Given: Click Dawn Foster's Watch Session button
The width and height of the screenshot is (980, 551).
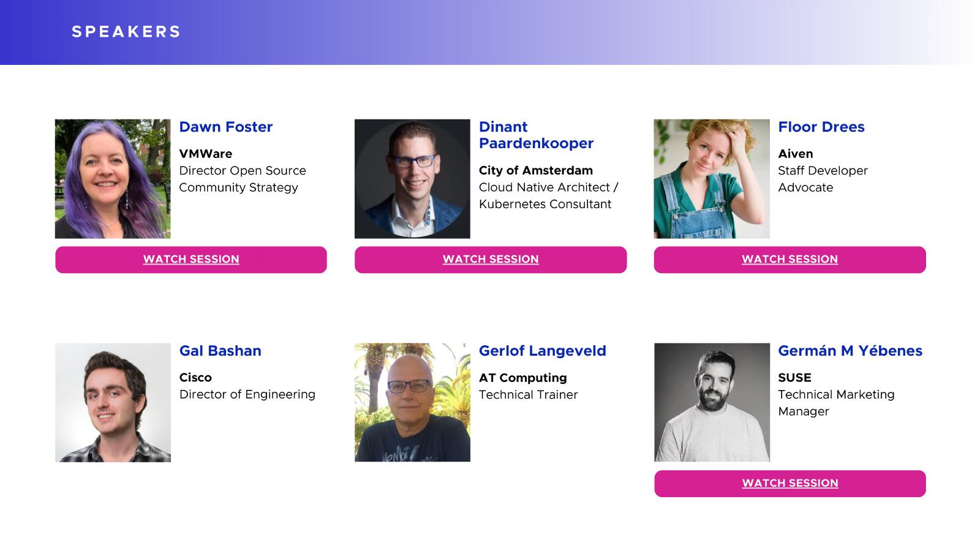Looking at the screenshot, I should tap(191, 260).
